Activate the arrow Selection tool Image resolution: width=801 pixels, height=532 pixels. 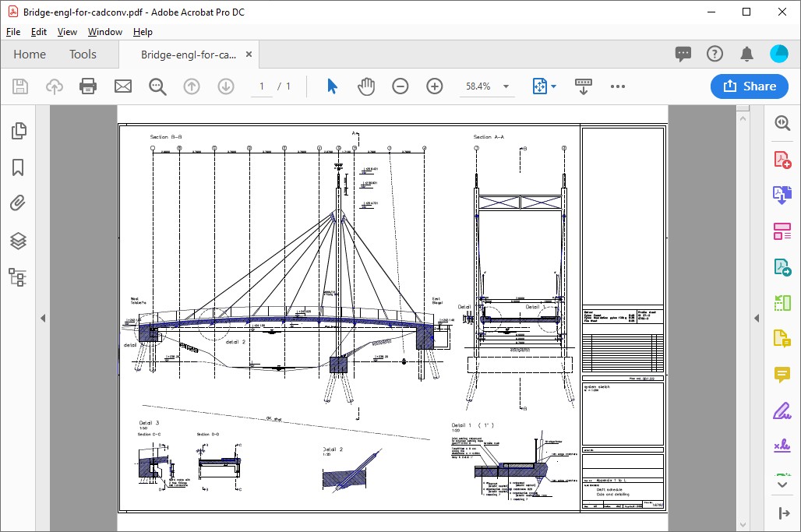(333, 86)
